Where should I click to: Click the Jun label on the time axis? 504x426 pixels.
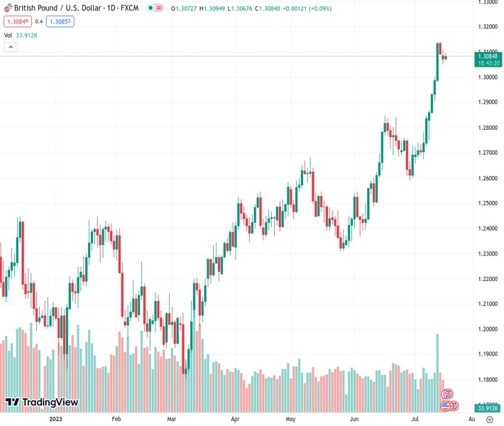point(354,420)
